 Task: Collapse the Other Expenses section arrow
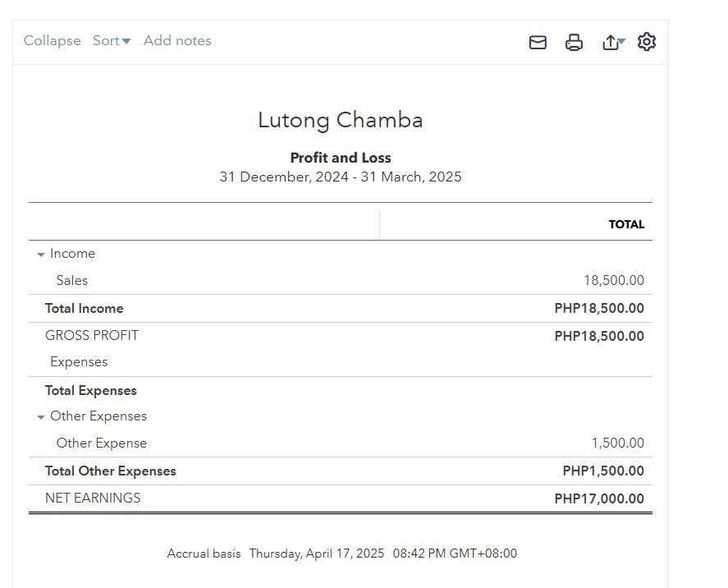[x=41, y=417]
